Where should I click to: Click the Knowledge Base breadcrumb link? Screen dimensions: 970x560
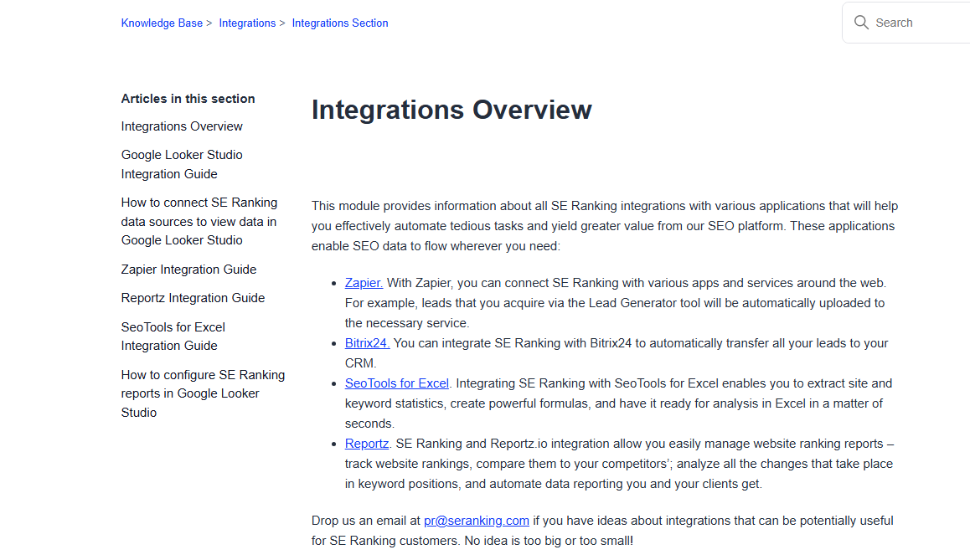(162, 23)
